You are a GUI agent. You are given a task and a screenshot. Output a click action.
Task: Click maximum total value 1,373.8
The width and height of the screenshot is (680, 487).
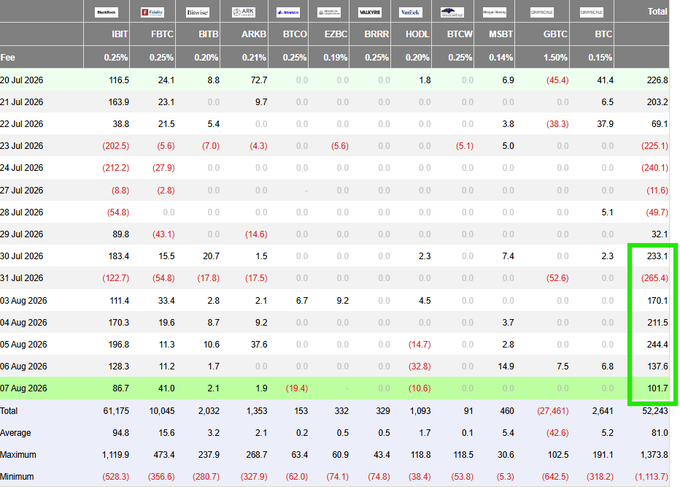point(654,454)
